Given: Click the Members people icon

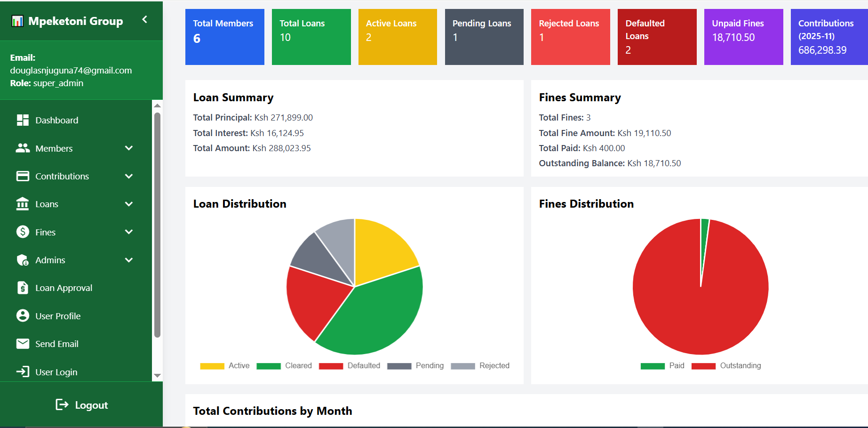Looking at the screenshot, I should (x=23, y=148).
